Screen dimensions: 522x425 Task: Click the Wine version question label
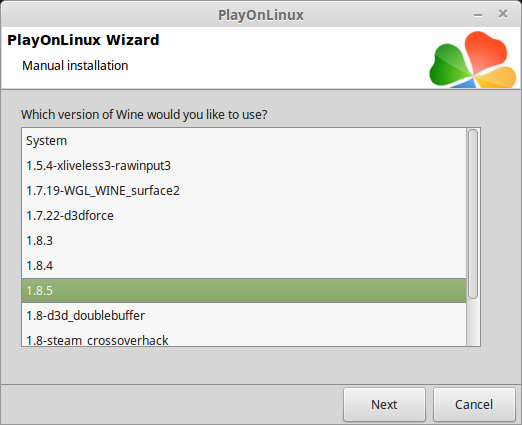(x=144, y=115)
